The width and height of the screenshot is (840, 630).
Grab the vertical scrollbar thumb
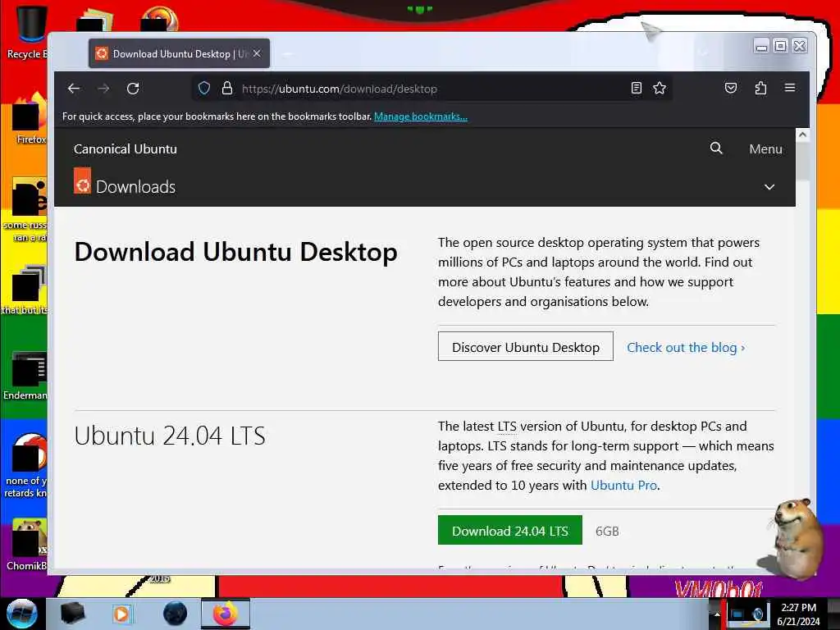(802, 162)
